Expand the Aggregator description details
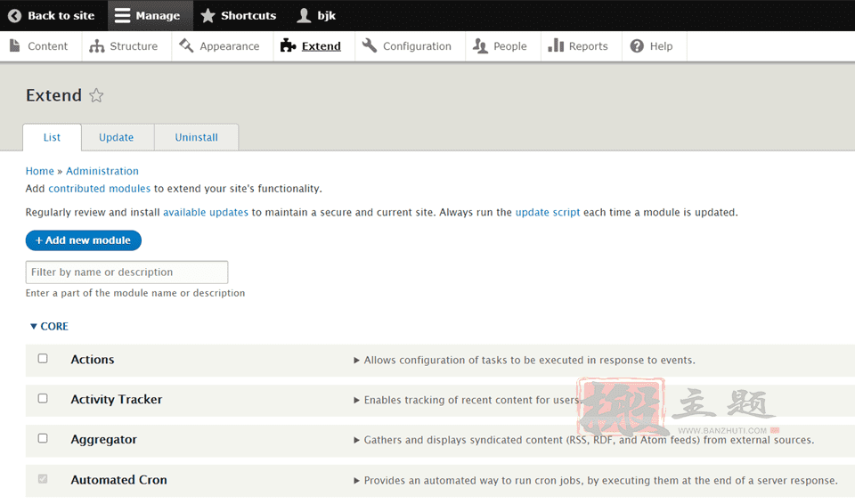The height and width of the screenshot is (504, 855). point(356,440)
